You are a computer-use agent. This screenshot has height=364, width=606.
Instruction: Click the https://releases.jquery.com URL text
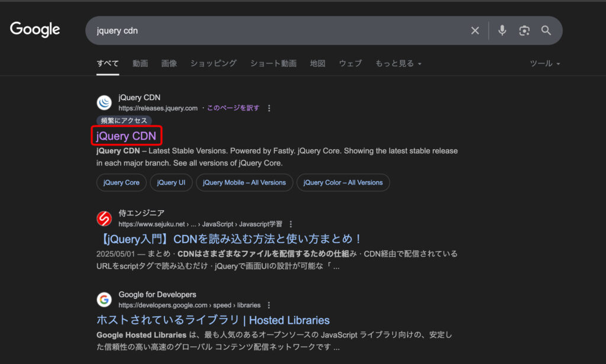pyautogui.click(x=158, y=108)
